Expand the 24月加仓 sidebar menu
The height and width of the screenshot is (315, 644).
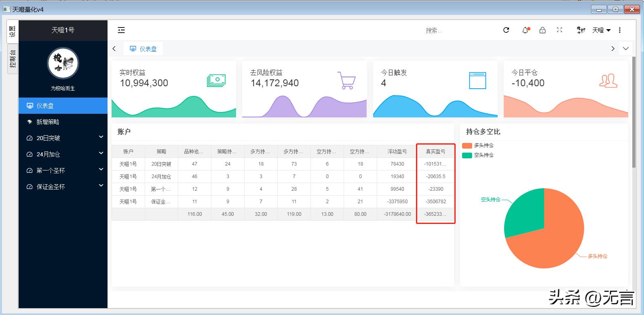click(63, 154)
